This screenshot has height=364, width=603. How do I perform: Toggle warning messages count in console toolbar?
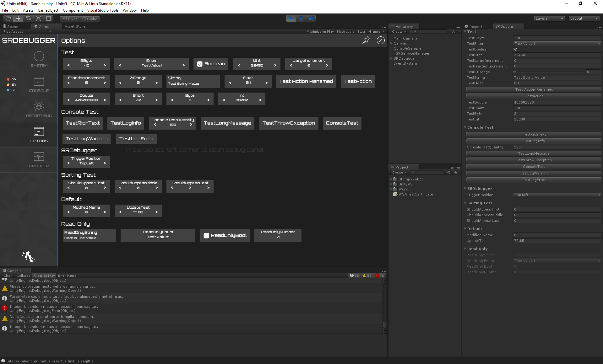[x=367, y=276]
